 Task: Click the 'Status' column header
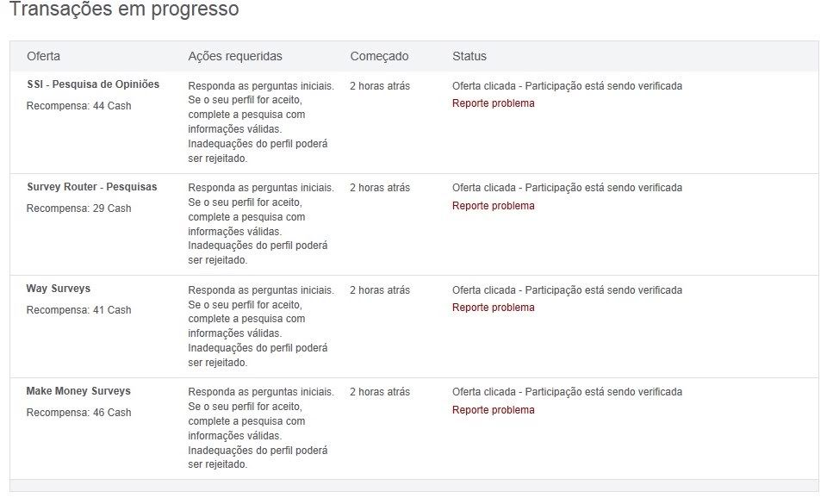(469, 56)
